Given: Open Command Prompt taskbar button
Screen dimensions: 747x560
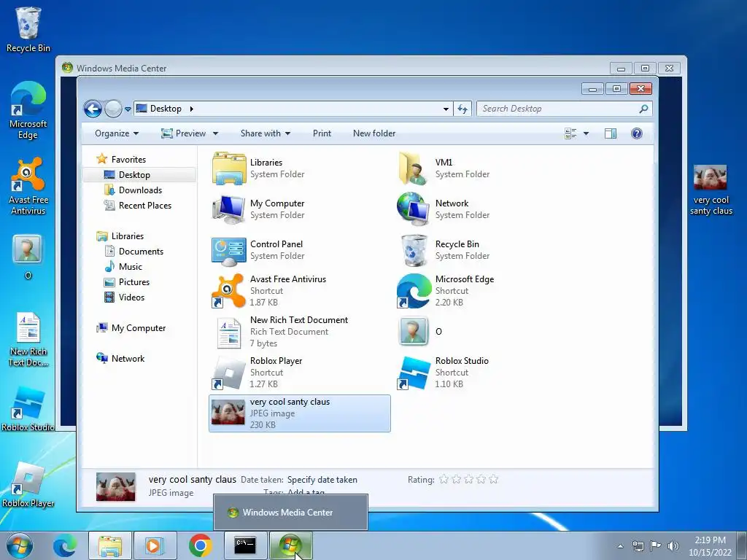Looking at the screenshot, I should pyautogui.click(x=245, y=545).
